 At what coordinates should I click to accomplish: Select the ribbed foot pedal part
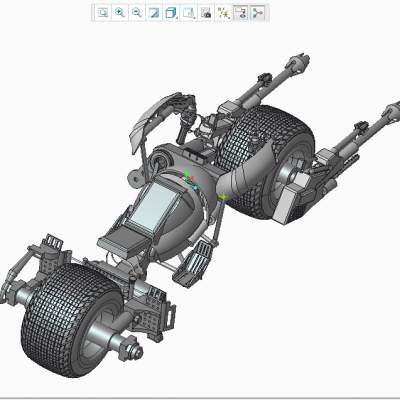click(193, 263)
